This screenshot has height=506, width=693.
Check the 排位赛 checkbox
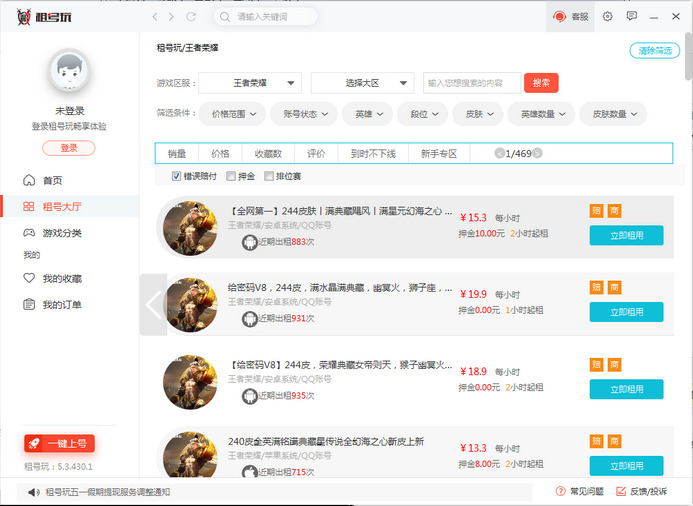pyautogui.click(x=269, y=176)
